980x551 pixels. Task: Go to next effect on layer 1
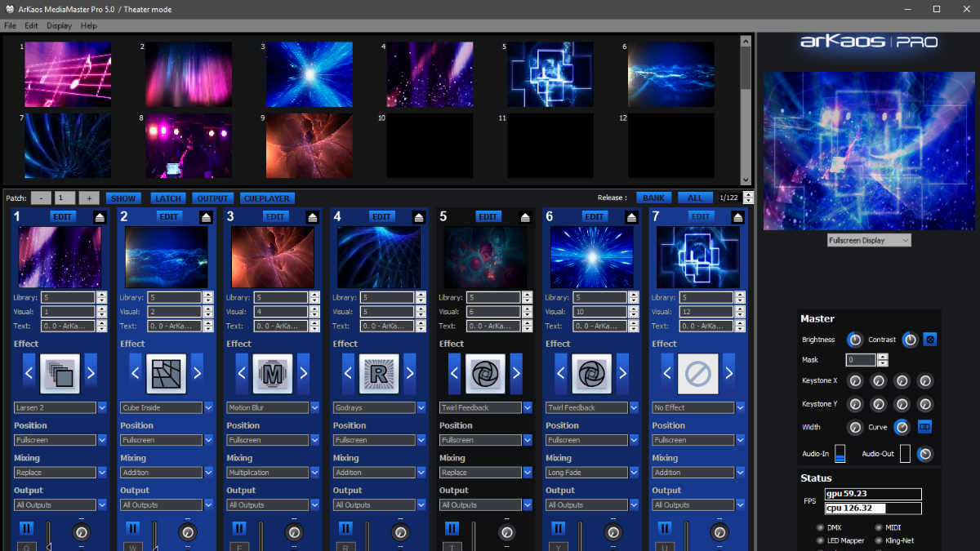[x=91, y=374]
